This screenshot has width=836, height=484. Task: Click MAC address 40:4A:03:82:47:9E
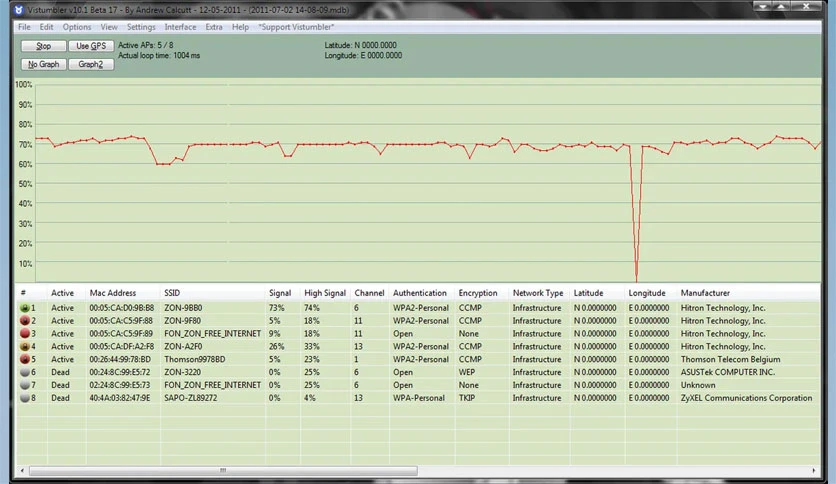coord(120,398)
